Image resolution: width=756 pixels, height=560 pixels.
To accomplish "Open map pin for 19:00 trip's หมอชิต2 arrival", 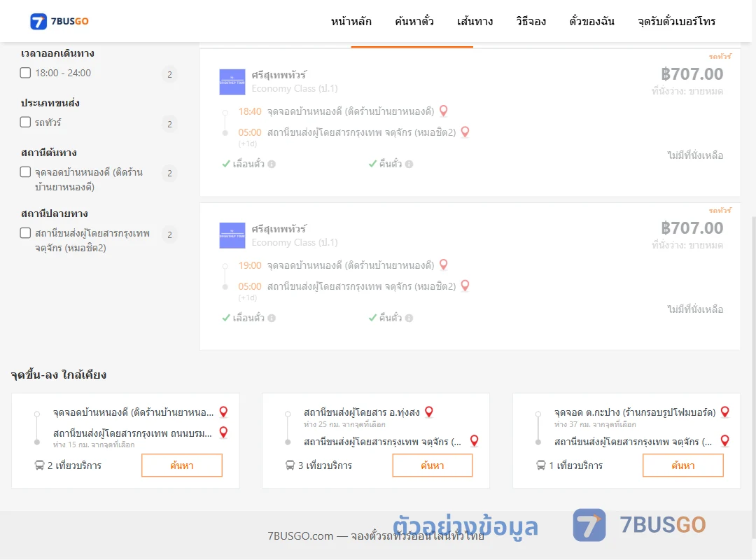I will pyautogui.click(x=465, y=286).
